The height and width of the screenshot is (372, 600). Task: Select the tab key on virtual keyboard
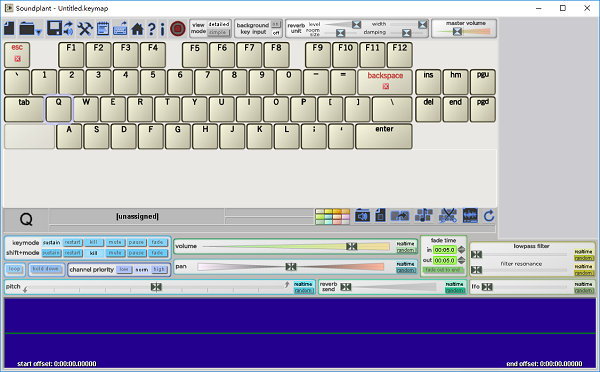tap(24, 109)
